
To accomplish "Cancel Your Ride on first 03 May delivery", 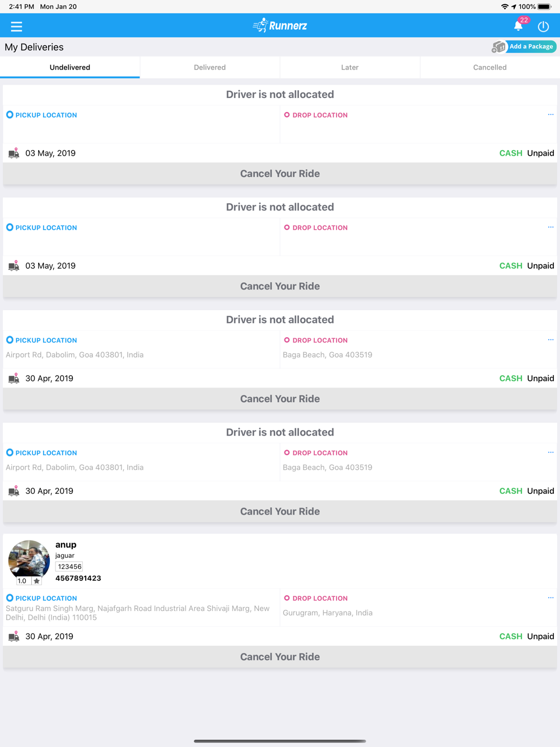I will [280, 174].
